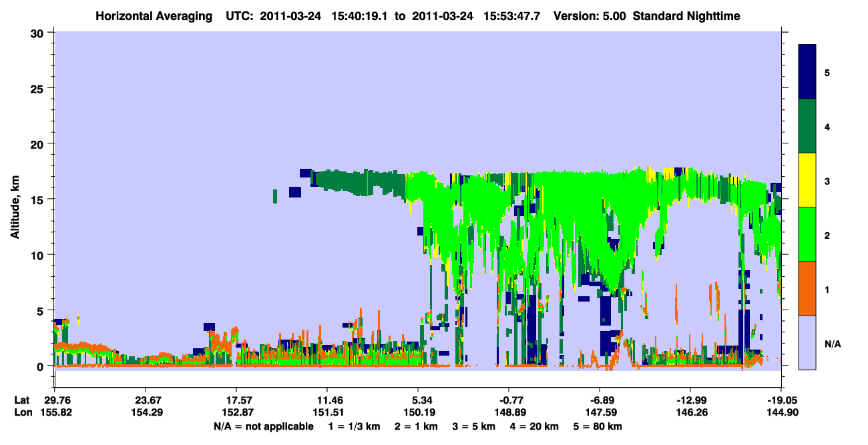The height and width of the screenshot is (445, 868).
Task: Click 'Version: 5.00' in the header
Action: click(590, 15)
